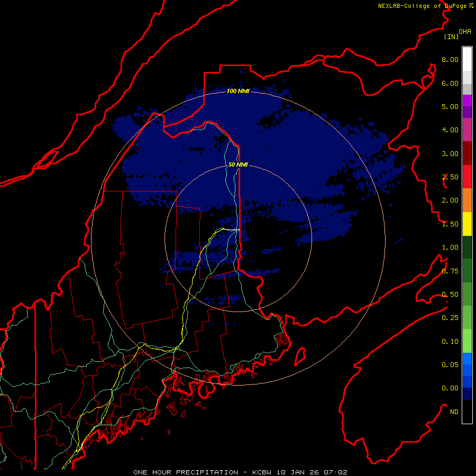Click the 0.50 legend value
This screenshot has width=476, height=476.
click(x=450, y=295)
